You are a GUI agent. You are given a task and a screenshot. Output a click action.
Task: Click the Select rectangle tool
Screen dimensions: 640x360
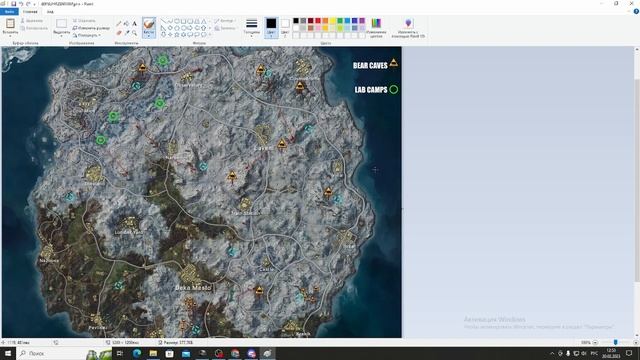point(62,24)
